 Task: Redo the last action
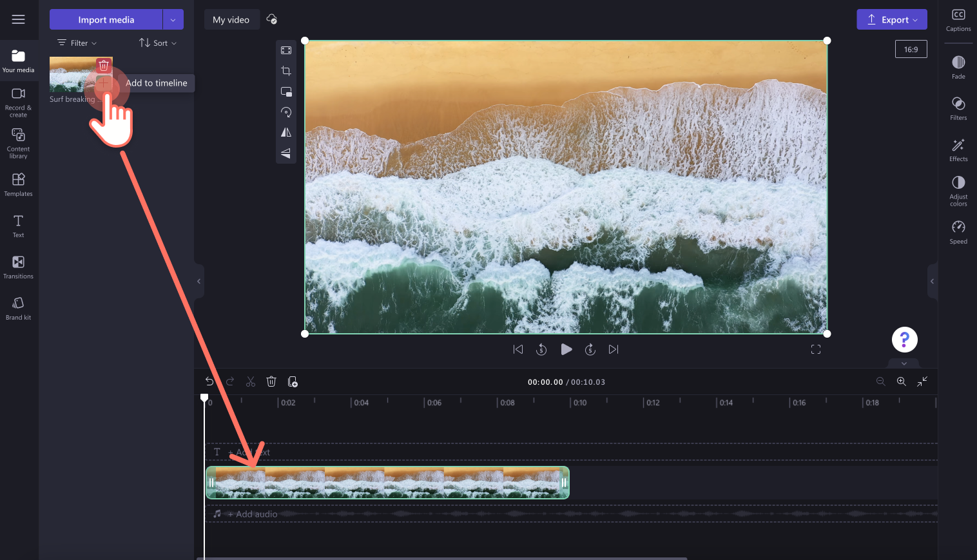click(230, 381)
